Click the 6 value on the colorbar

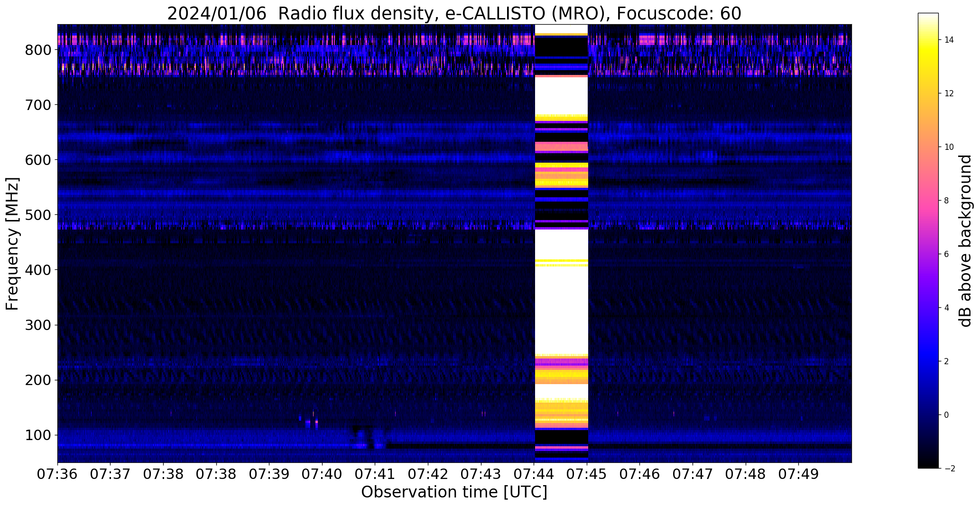947,254
